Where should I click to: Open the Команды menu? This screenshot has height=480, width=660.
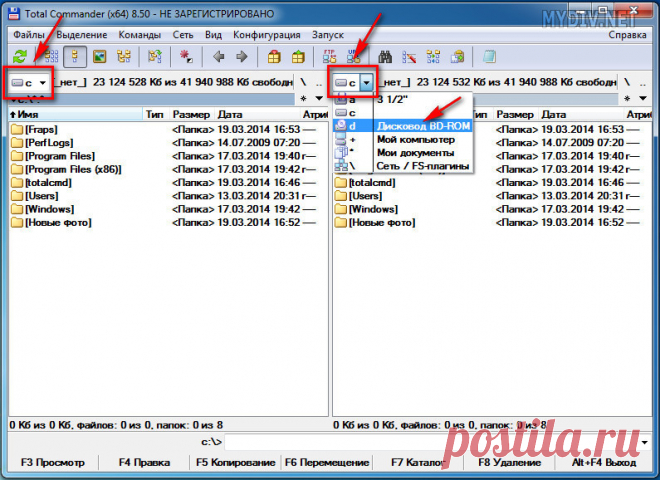(139, 35)
